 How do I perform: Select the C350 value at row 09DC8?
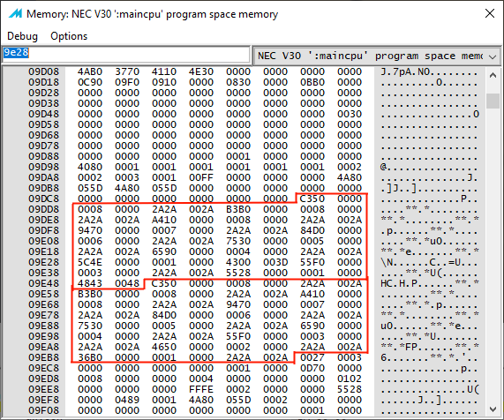point(312,199)
